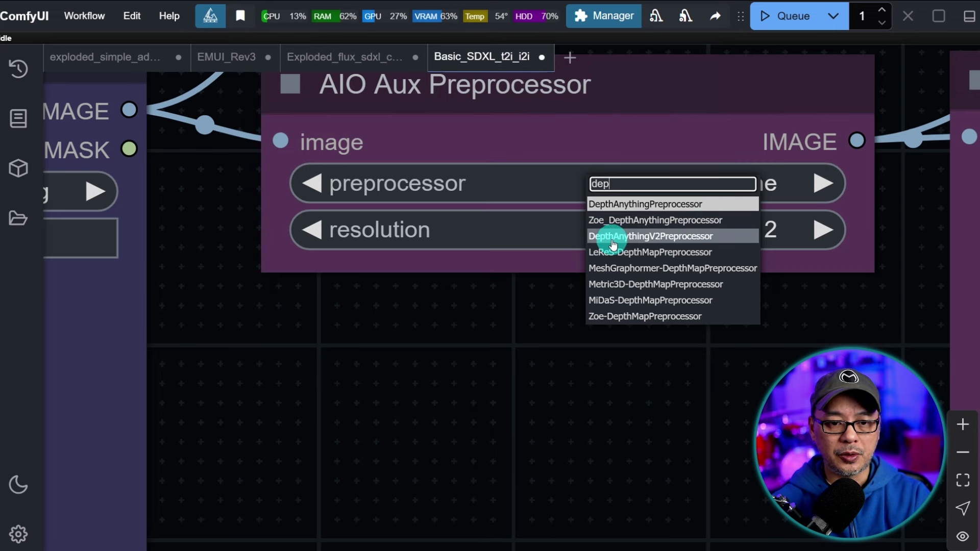Open the workflows folder icon
Screen dimensions: 980x551
18,218
